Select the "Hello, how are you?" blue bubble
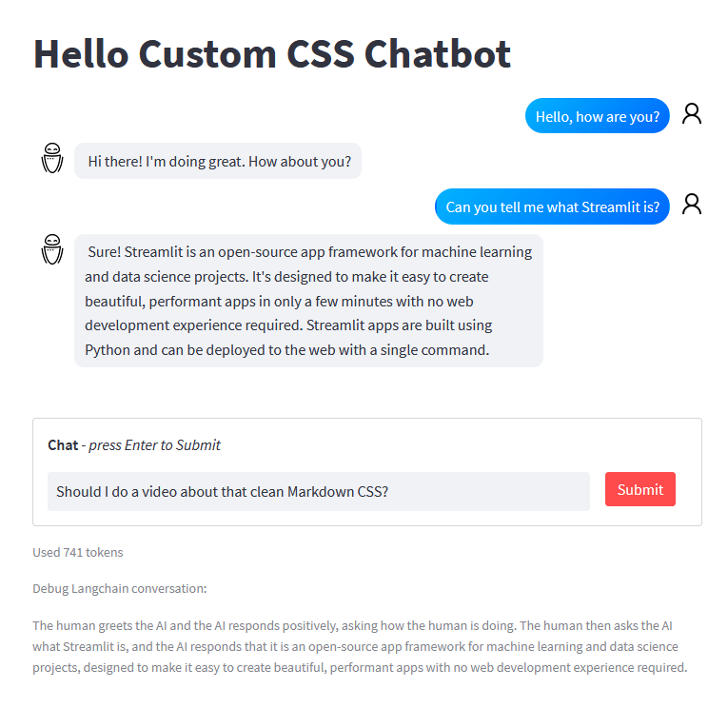This screenshot has height=728, width=728. pos(597,116)
